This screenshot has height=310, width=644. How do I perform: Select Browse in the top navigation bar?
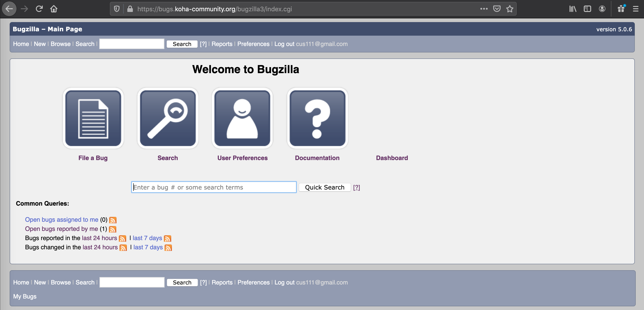click(x=60, y=44)
